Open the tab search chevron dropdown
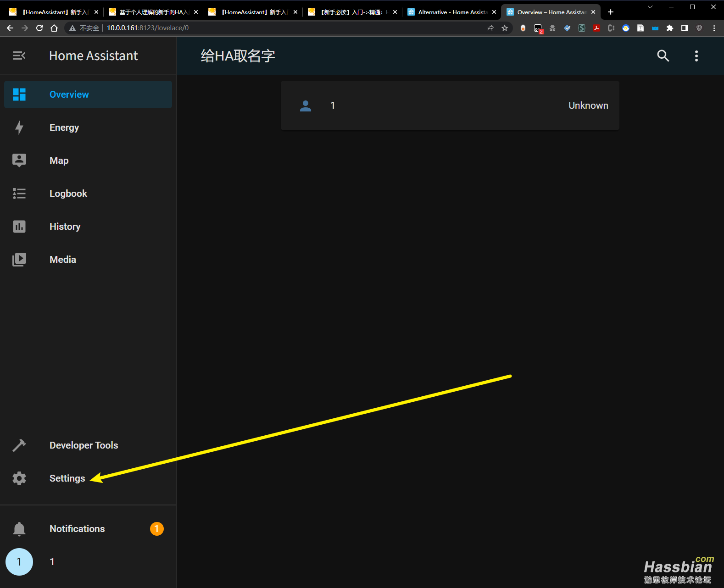The image size is (724, 588). click(650, 7)
